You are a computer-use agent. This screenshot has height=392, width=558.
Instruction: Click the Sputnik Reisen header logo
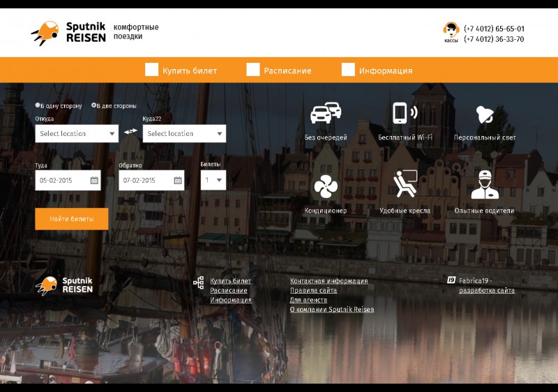(x=68, y=33)
